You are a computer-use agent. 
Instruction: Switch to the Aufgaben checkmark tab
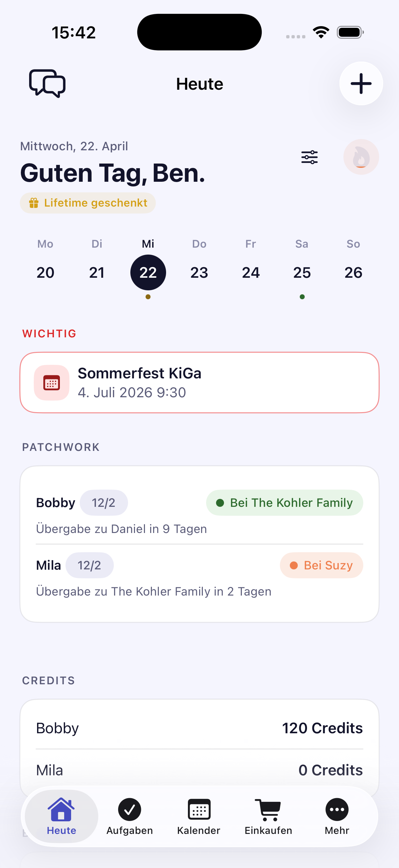coord(130,816)
